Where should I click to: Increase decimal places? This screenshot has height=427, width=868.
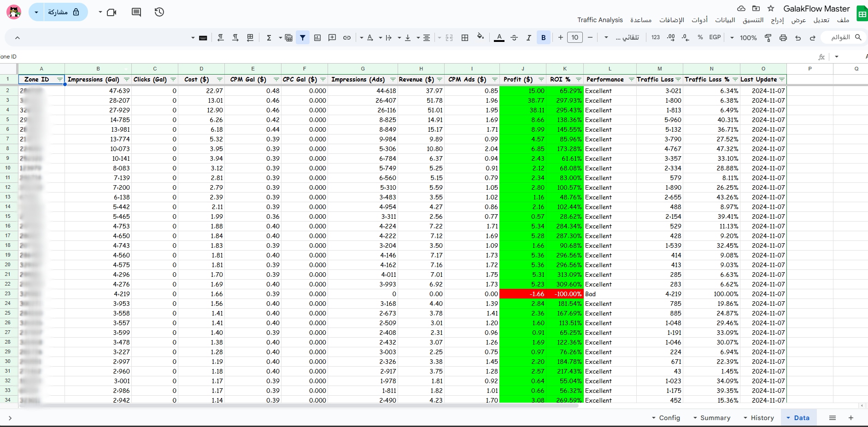pos(671,37)
